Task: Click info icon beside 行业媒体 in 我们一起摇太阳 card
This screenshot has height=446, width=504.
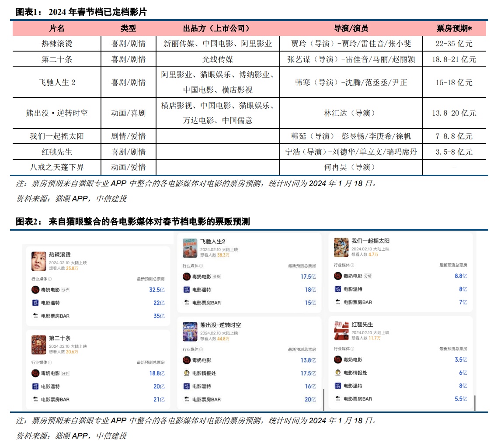Action: point(352,265)
